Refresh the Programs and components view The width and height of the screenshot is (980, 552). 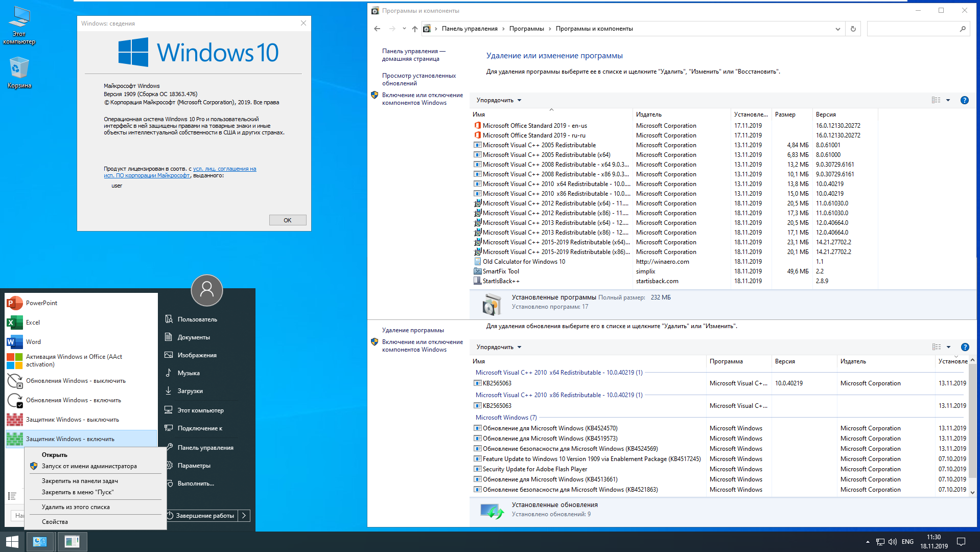tap(853, 29)
